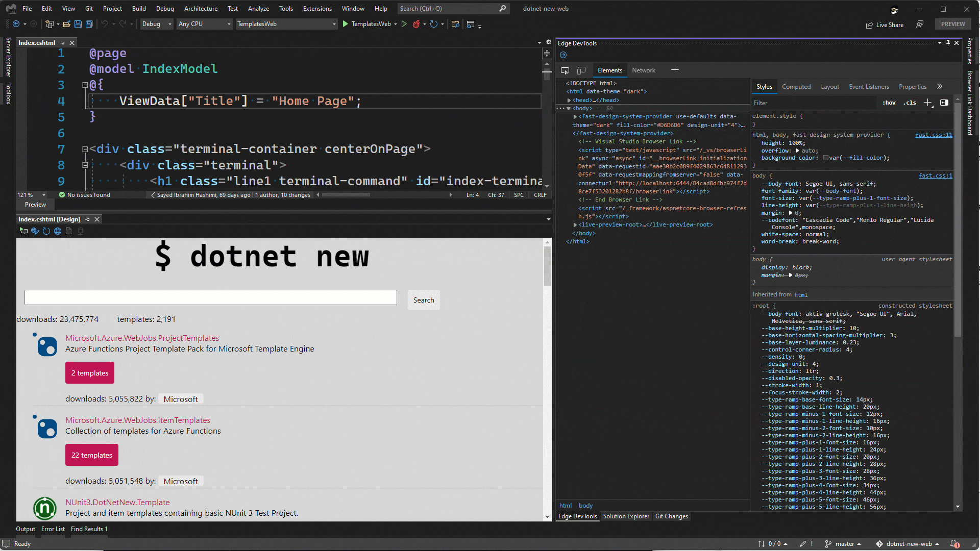The width and height of the screenshot is (980, 551).
Task: Open the Microsoft.Azure.WebJobs.ProjectTemplates link
Action: (x=142, y=338)
